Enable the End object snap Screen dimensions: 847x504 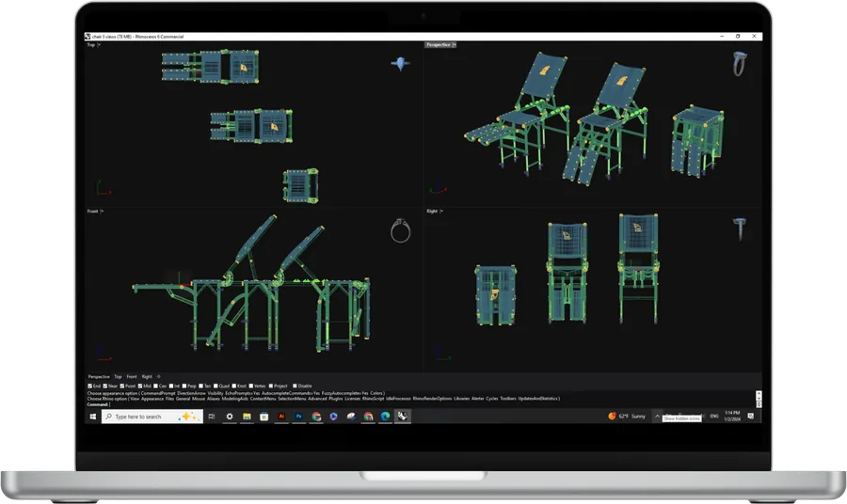[89, 386]
